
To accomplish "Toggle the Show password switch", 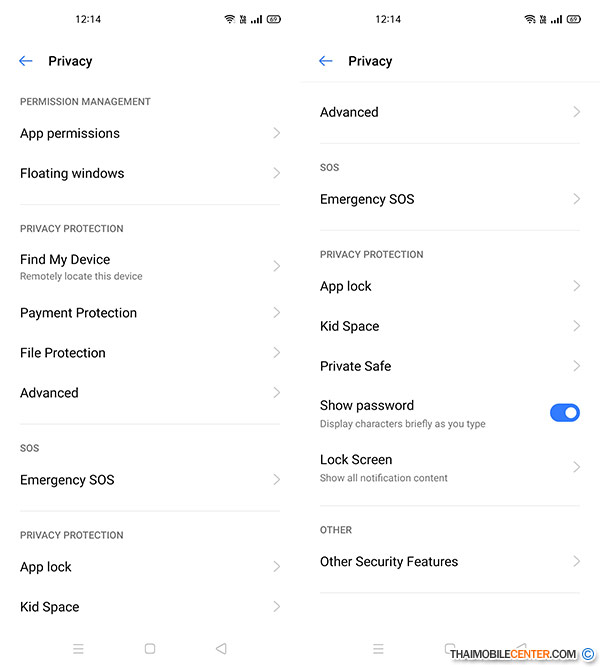I will tap(564, 413).
